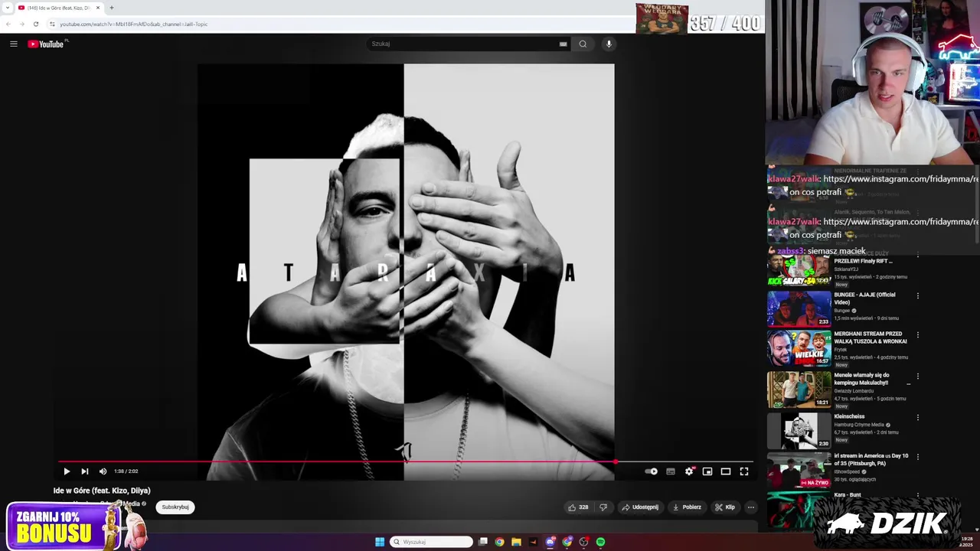Screen dimensions: 980x551
Task: Toggle the autoplay switch in player
Action: [652, 471]
